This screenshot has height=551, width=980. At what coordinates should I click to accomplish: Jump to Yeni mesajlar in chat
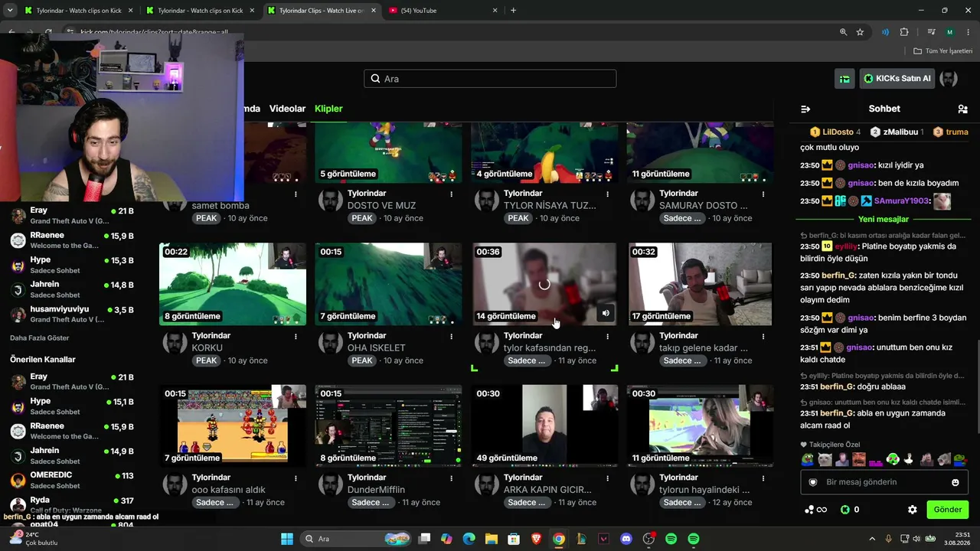pos(883,220)
